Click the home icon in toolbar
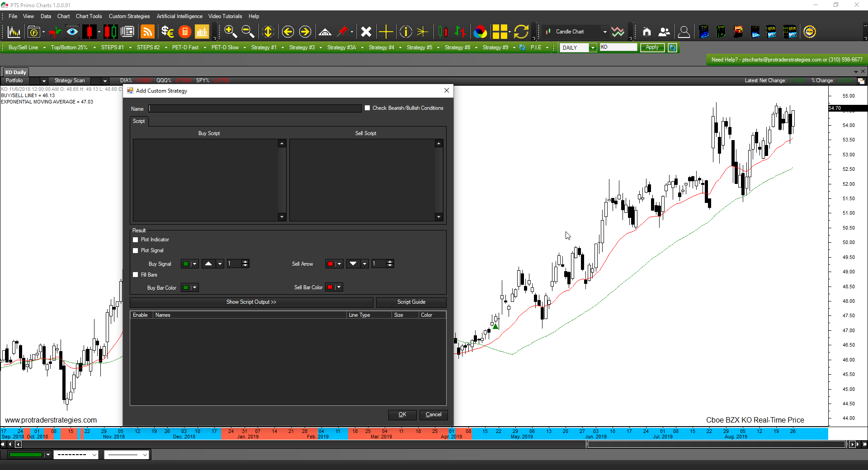The height and width of the screenshot is (470, 868). (x=646, y=32)
